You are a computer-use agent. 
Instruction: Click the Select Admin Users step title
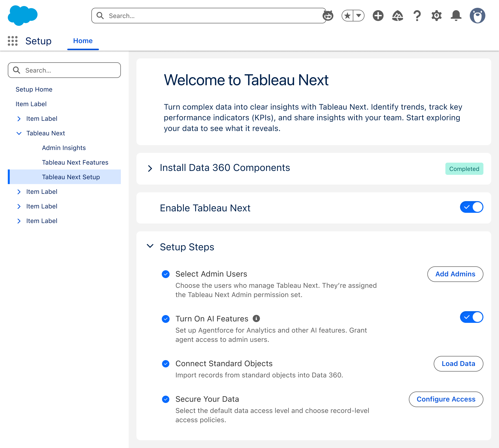point(211,274)
